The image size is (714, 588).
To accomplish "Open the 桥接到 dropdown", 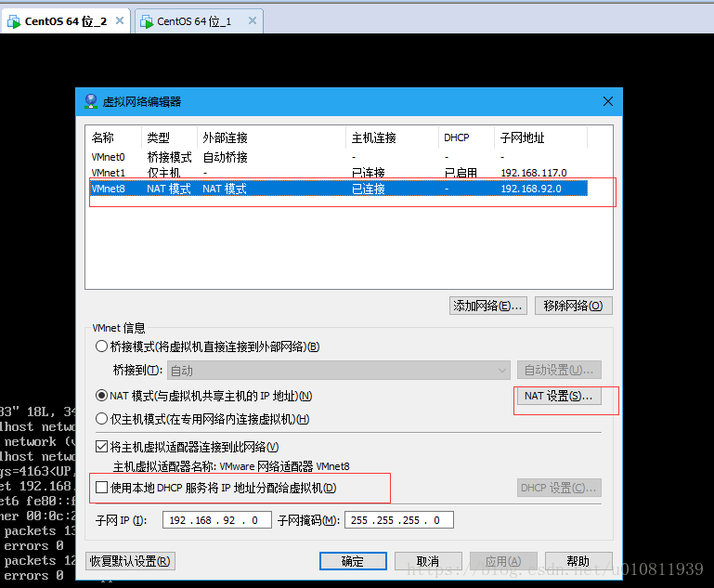I will point(338,371).
